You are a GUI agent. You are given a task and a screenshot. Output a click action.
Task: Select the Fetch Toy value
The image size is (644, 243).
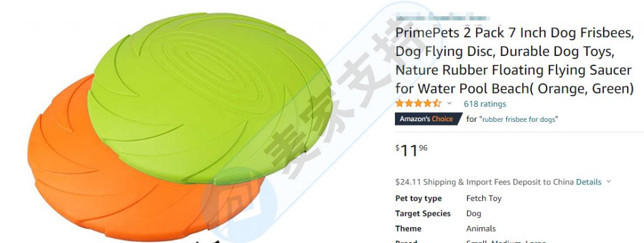click(x=484, y=199)
